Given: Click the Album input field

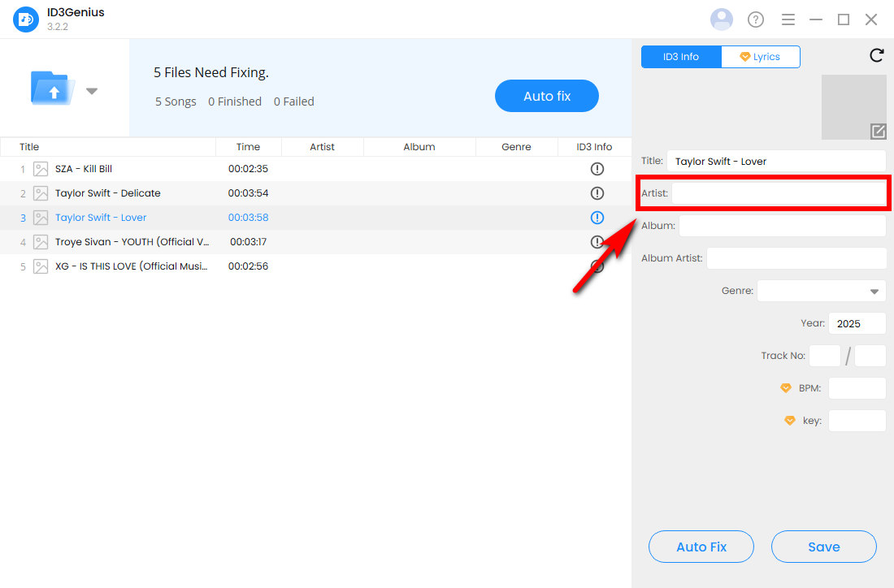Looking at the screenshot, I should pos(782,226).
